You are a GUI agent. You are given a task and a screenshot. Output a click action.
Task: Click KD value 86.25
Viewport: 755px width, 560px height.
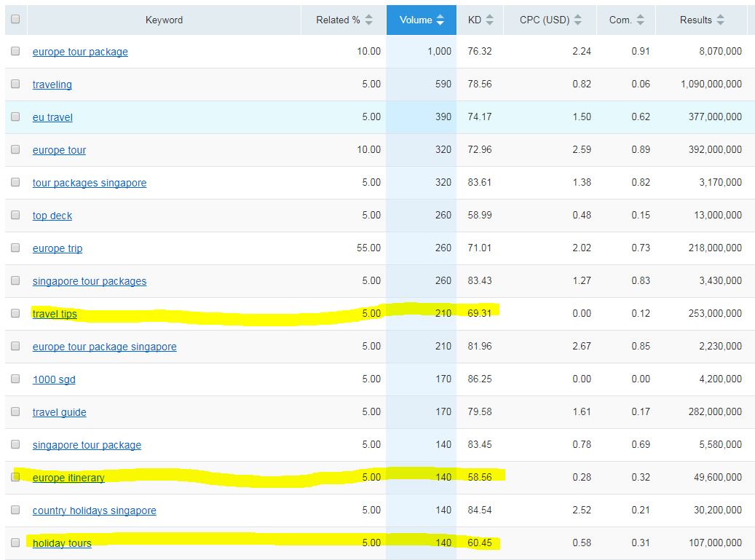point(480,379)
